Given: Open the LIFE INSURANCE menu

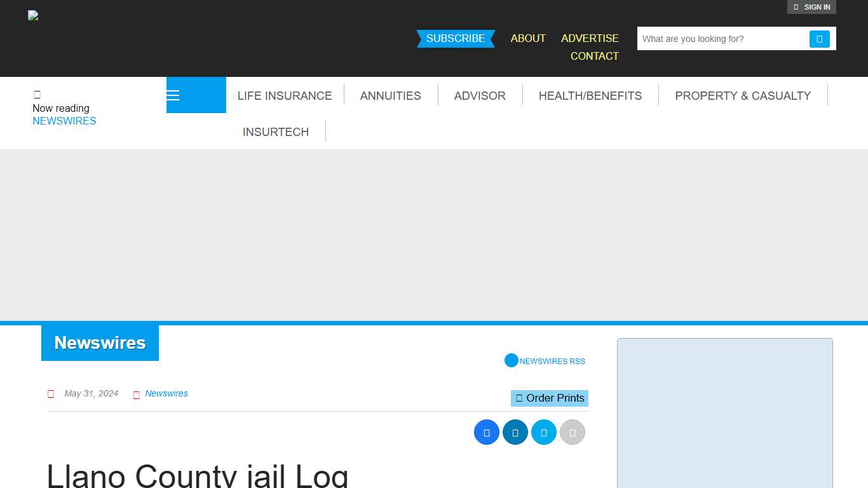Looking at the screenshot, I should [x=285, y=95].
